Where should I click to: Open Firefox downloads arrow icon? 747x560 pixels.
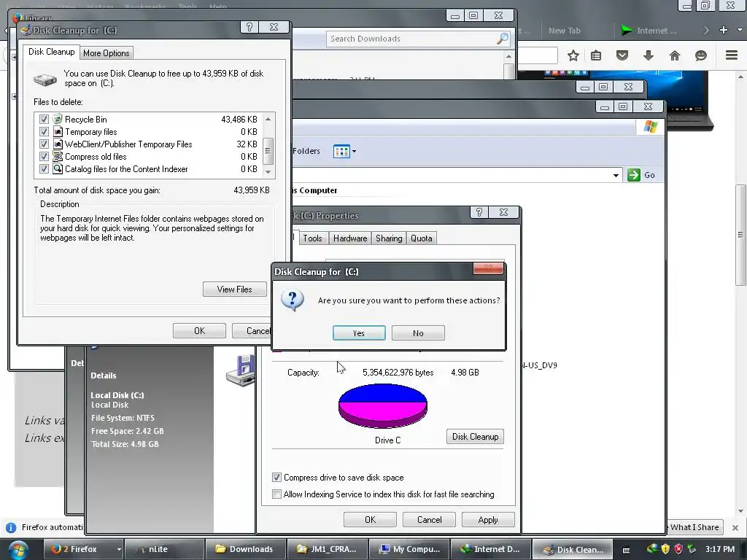coord(649,55)
